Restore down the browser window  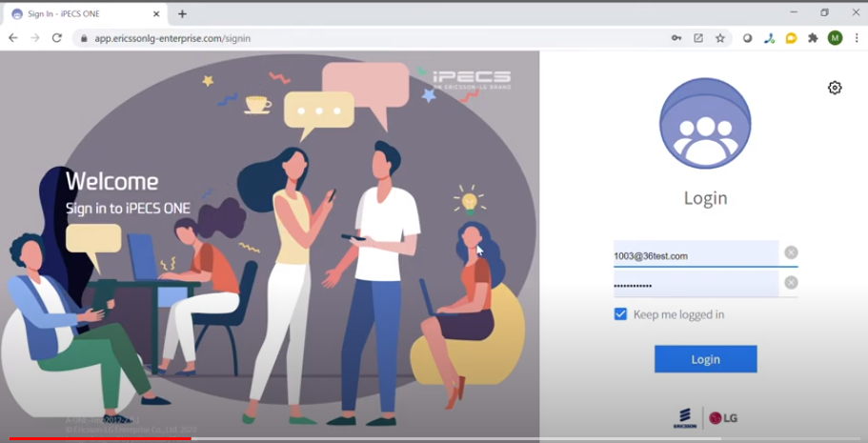coord(824,12)
